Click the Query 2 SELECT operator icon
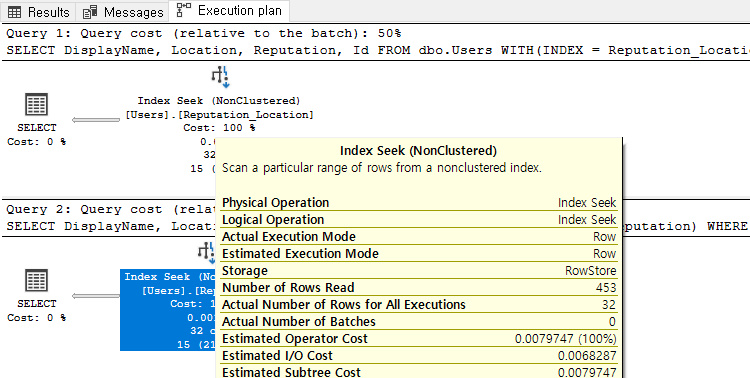This screenshot has height=378, width=750. tap(36, 280)
